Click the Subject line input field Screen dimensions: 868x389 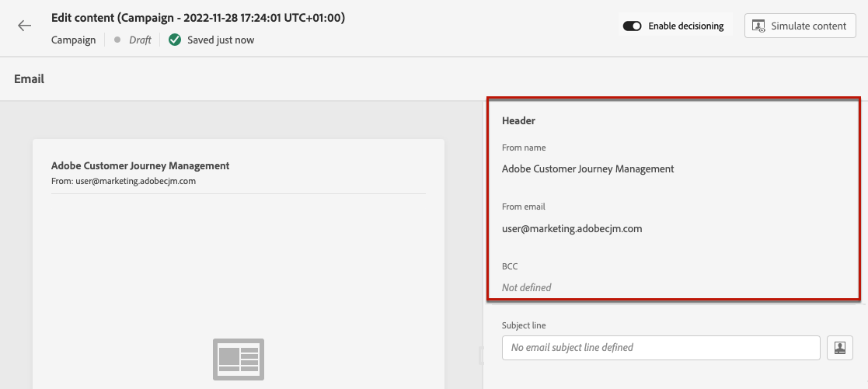point(661,348)
